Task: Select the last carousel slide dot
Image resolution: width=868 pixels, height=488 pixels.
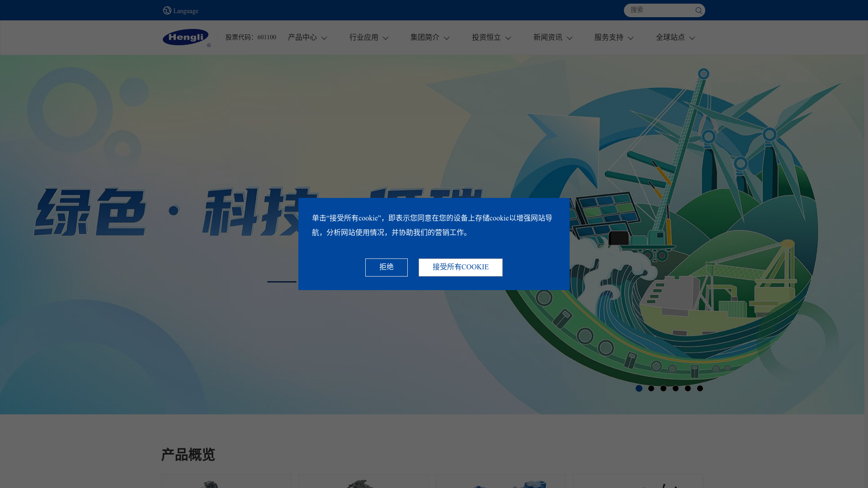Action: pyautogui.click(x=700, y=388)
